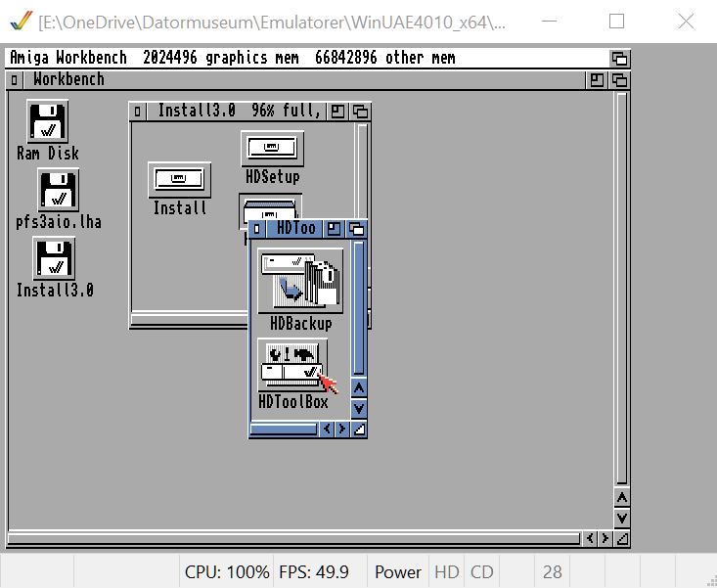Click the Install3.0 window vertical scrollbar

point(362,171)
